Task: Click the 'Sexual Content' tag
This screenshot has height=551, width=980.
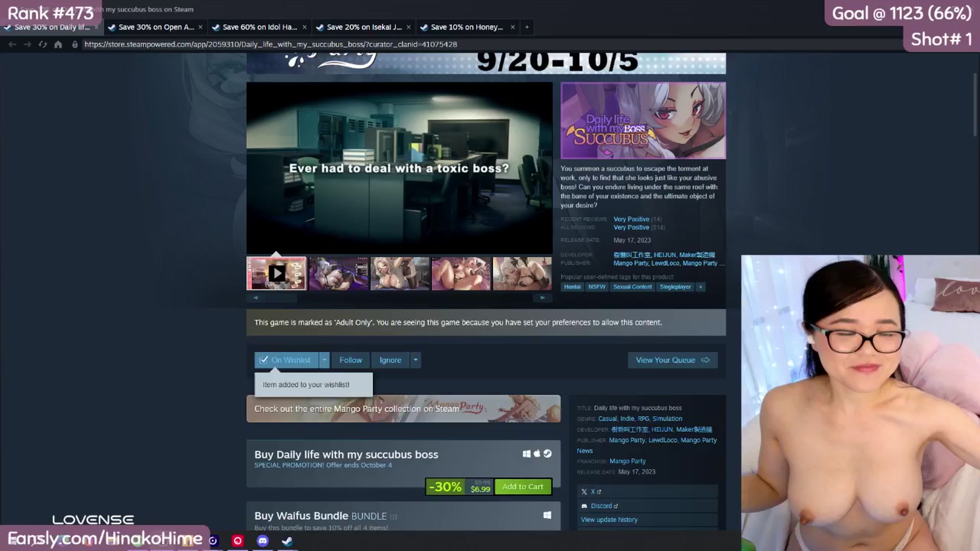Action: [632, 287]
